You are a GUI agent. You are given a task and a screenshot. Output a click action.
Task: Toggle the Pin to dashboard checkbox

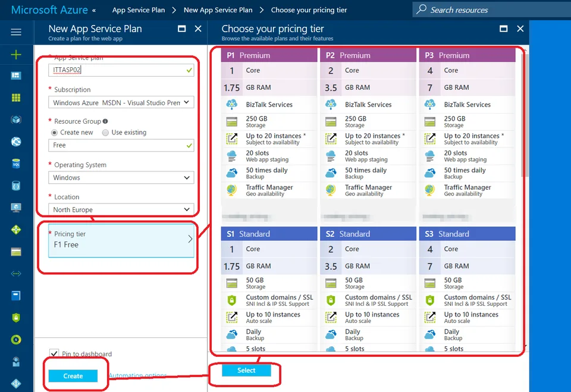coord(54,354)
